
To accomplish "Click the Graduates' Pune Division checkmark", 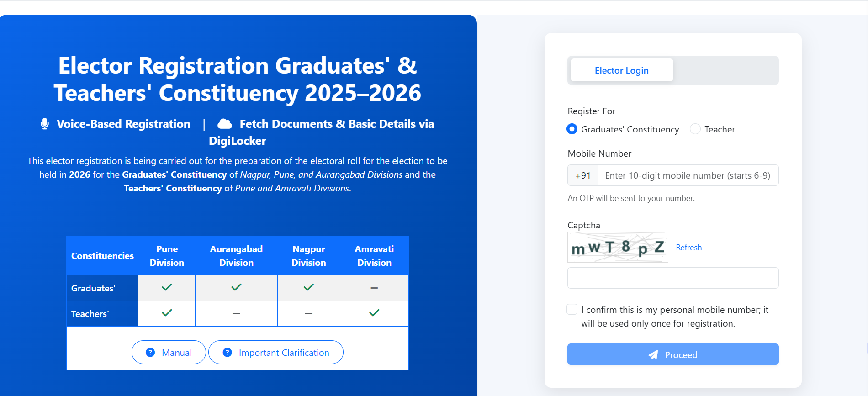I will coord(167,287).
